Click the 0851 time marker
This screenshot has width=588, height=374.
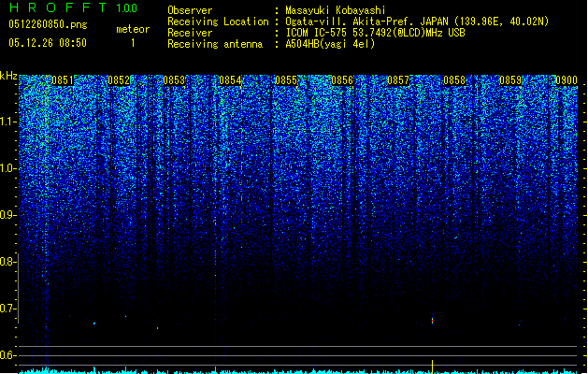pos(63,80)
